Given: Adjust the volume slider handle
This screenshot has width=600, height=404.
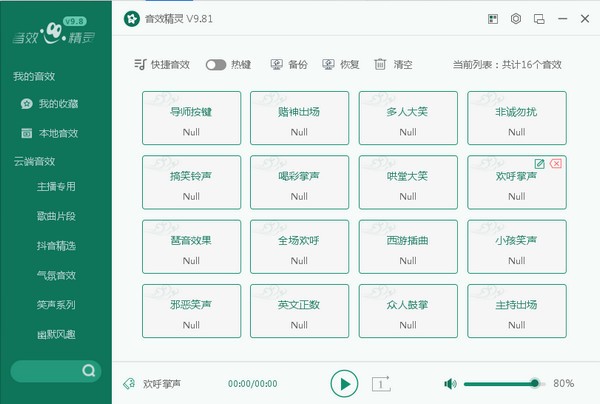Looking at the screenshot, I should tap(535, 383).
